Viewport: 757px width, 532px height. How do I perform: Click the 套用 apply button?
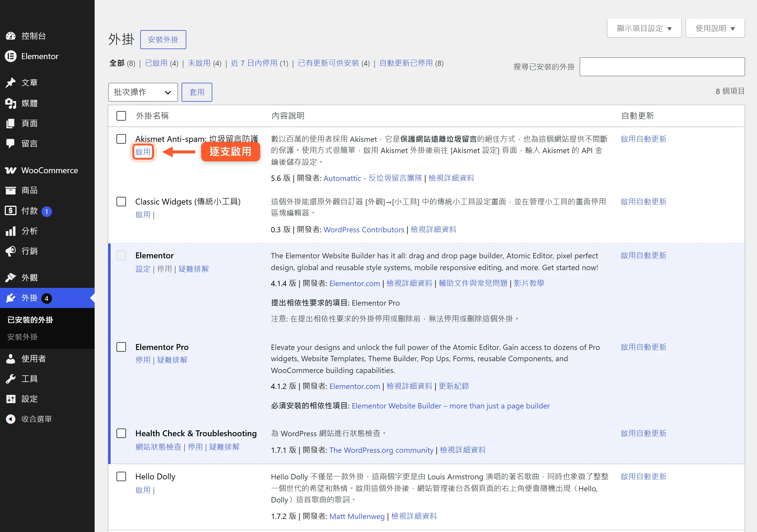point(197,92)
